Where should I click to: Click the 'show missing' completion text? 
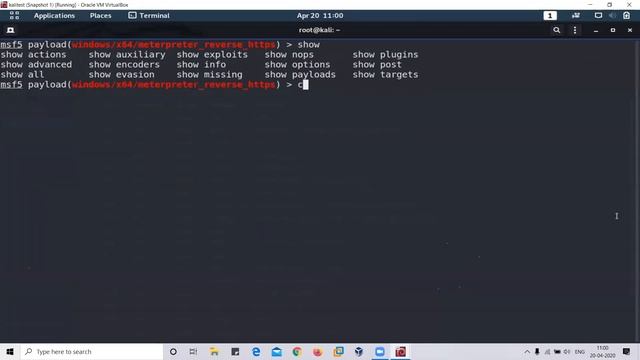click(x=209, y=75)
